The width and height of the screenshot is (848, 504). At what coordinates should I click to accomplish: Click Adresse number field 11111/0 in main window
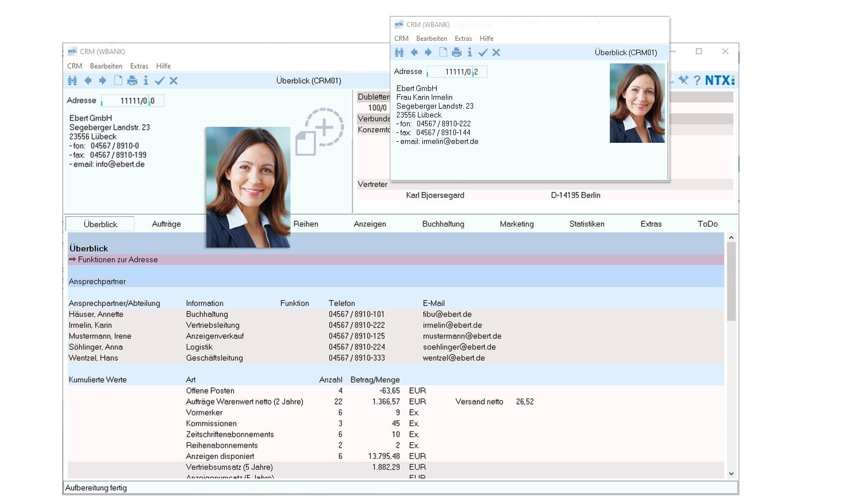[x=126, y=101]
